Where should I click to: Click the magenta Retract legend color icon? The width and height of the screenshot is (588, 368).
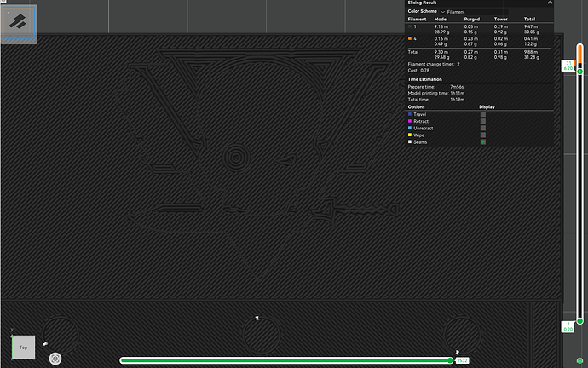(x=410, y=121)
